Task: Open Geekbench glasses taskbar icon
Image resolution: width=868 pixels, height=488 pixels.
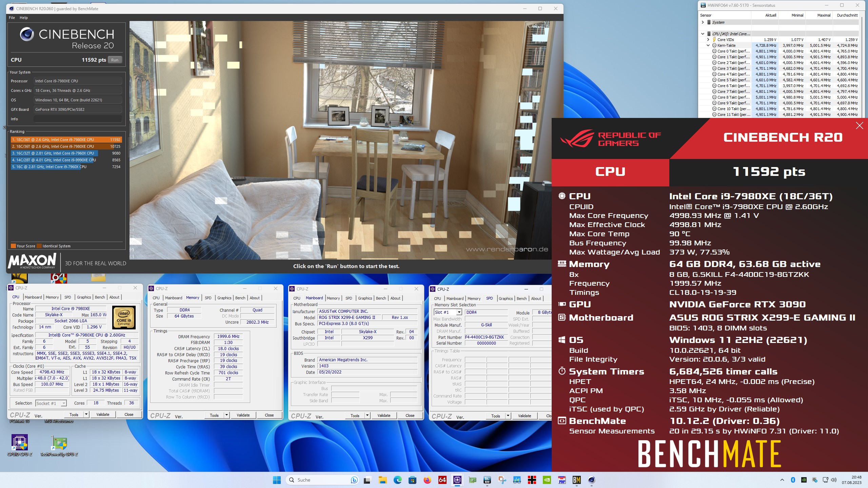Action: tap(517, 480)
